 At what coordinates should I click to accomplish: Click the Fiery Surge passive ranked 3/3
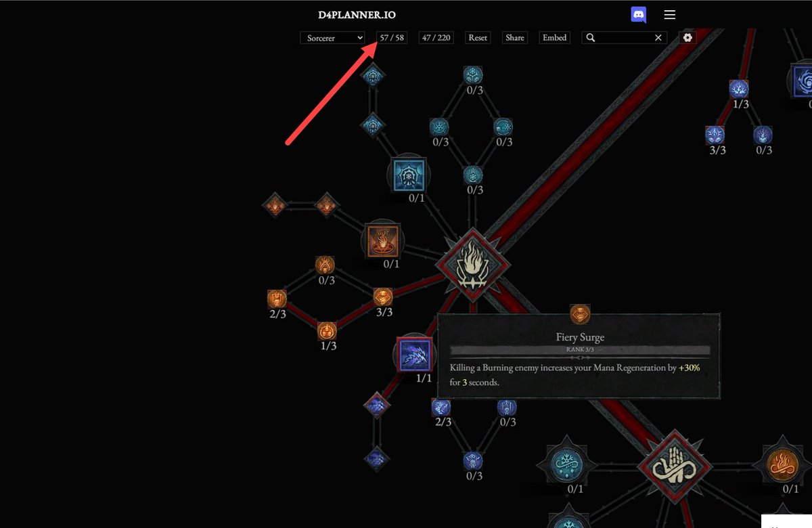(x=383, y=297)
